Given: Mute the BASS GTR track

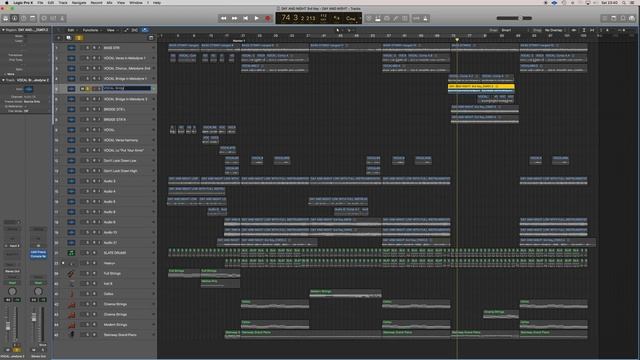Looking at the screenshot, I should [83, 48].
